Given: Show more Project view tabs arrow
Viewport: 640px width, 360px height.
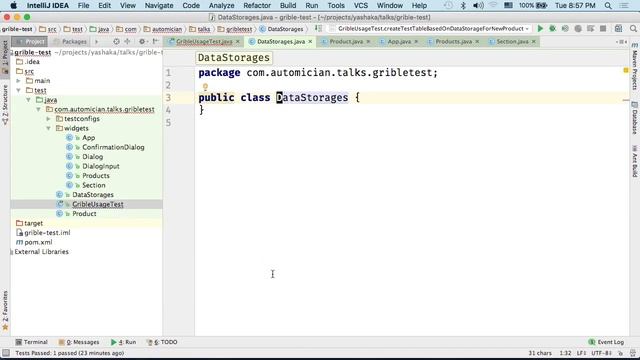Looking at the screenshot, I should [97, 42].
